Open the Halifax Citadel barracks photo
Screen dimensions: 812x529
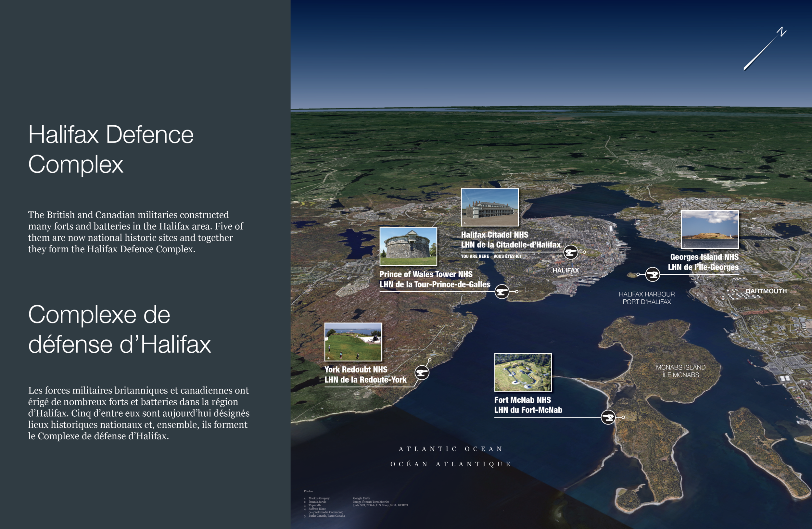489,207
